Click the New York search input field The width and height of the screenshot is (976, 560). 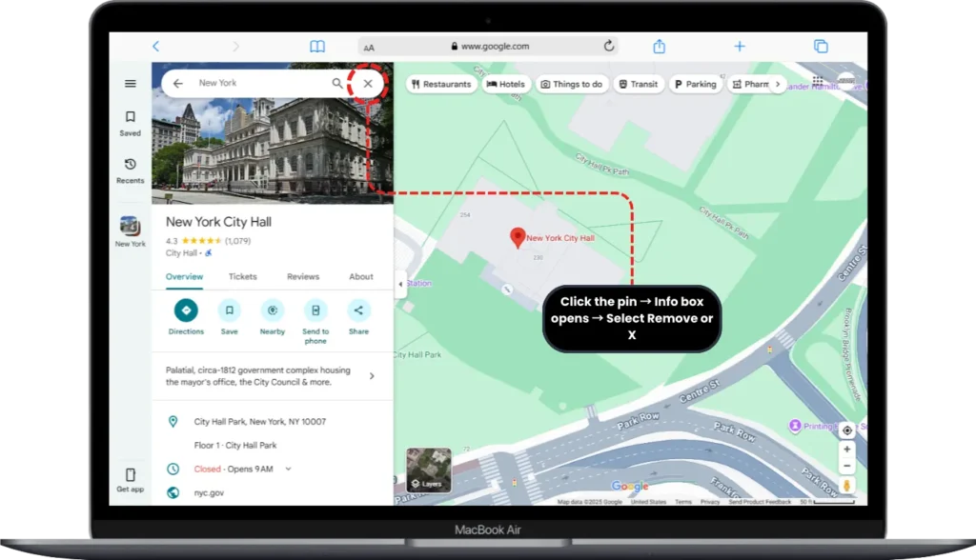253,83
